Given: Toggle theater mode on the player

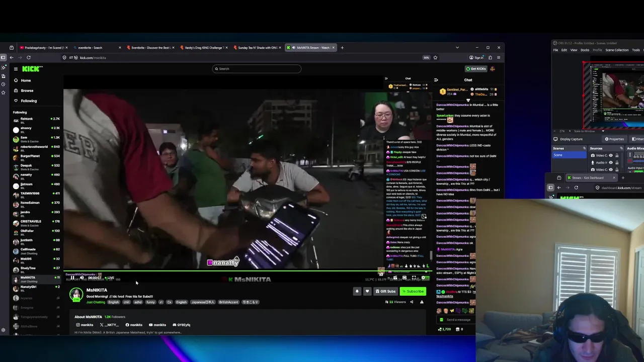Looking at the screenshot, I should click(405, 278).
